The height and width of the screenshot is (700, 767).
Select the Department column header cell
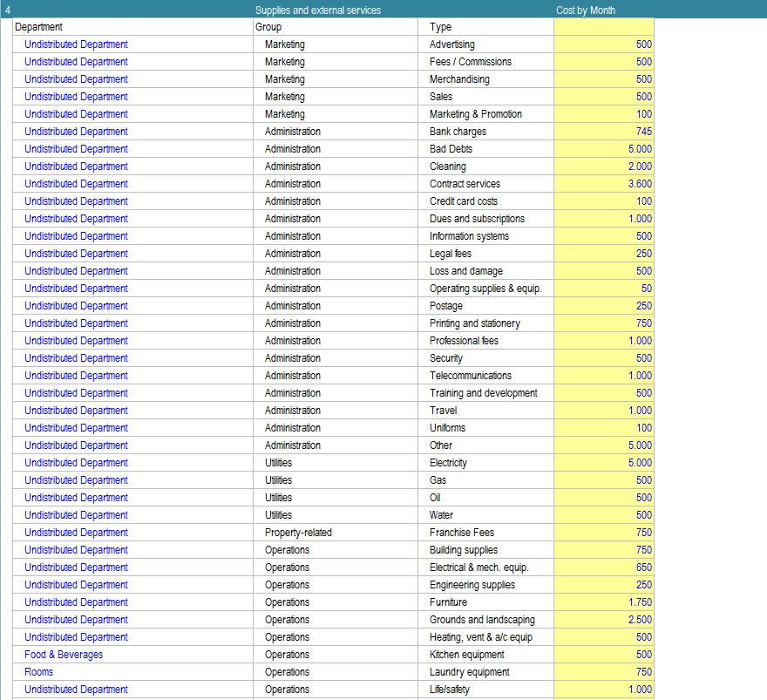[132, 27]
